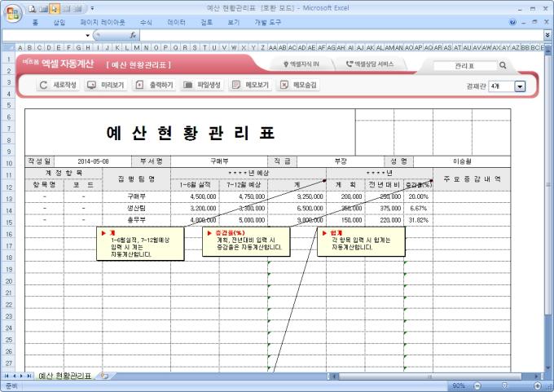Click the insert worksheet icon beside sheet tab
Screen dimensions: 554x392
coord(104,376)
